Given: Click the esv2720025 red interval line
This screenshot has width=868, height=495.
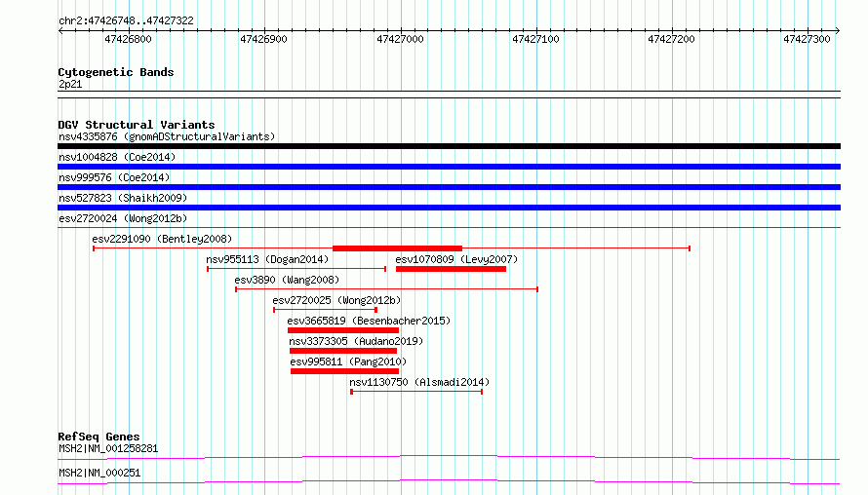Looking at the screenshot, I should coord(326,310).
